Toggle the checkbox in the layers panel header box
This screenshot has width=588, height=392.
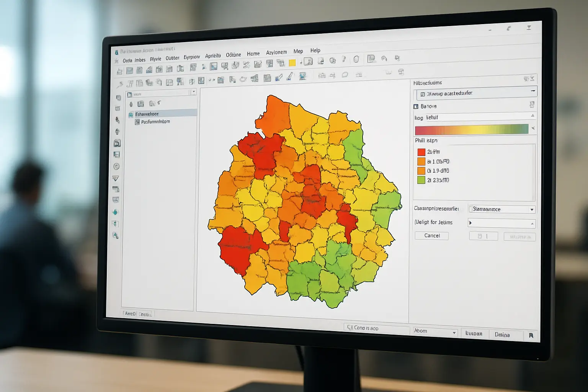(129, 95)
